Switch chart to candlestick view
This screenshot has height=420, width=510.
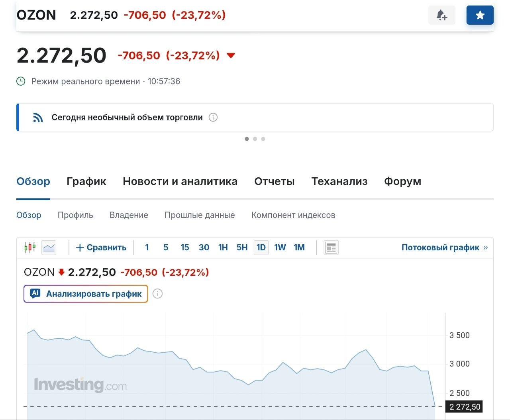[x=30, y=247]
